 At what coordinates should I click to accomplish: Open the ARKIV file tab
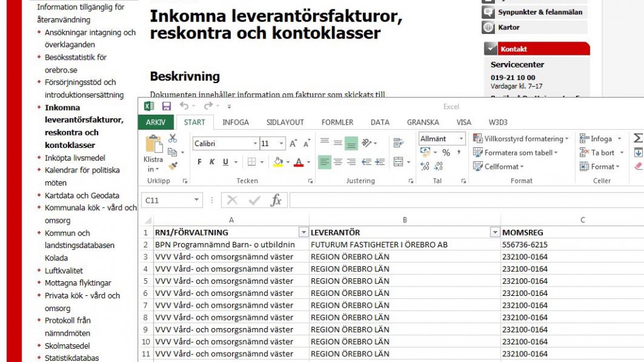[x=156, y=122]
